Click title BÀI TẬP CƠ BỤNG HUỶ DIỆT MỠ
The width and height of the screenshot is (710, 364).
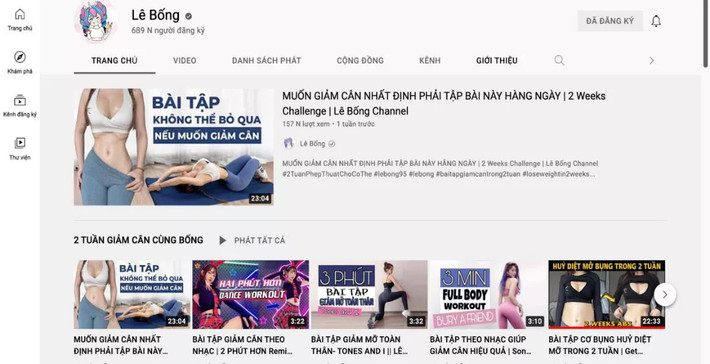coord(600,345)
